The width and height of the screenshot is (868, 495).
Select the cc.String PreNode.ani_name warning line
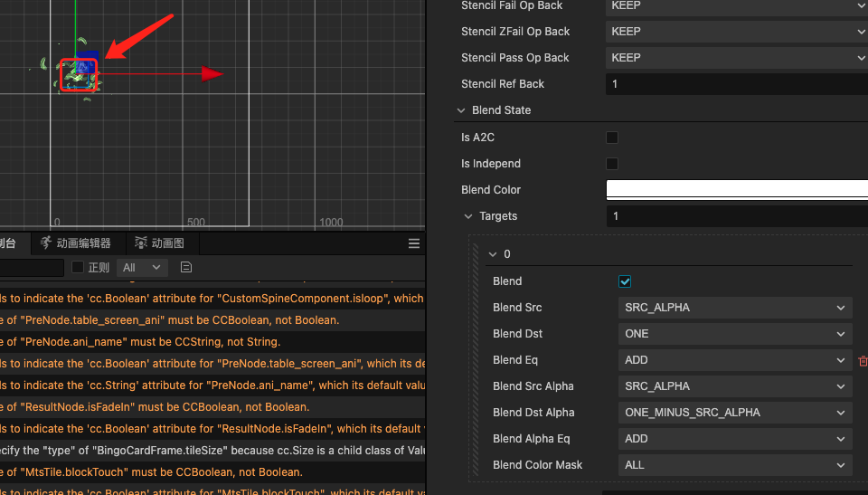click(x=212, y=386)
